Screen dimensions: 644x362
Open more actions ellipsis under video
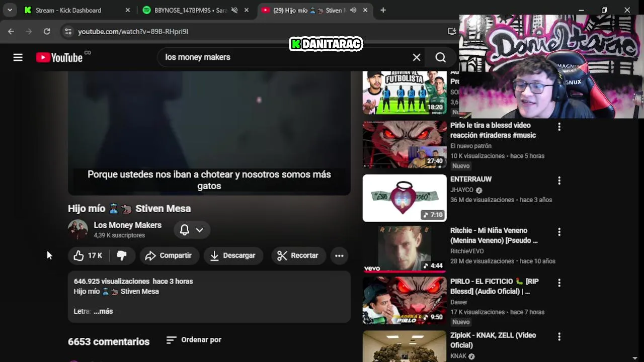click(340, 255)
